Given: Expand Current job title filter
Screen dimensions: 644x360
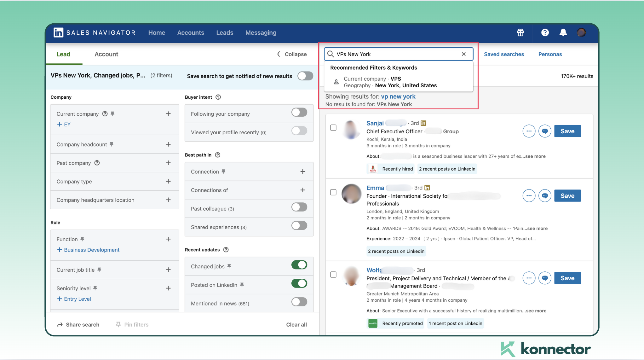Looking at the screenshot, I should (168, 270).
